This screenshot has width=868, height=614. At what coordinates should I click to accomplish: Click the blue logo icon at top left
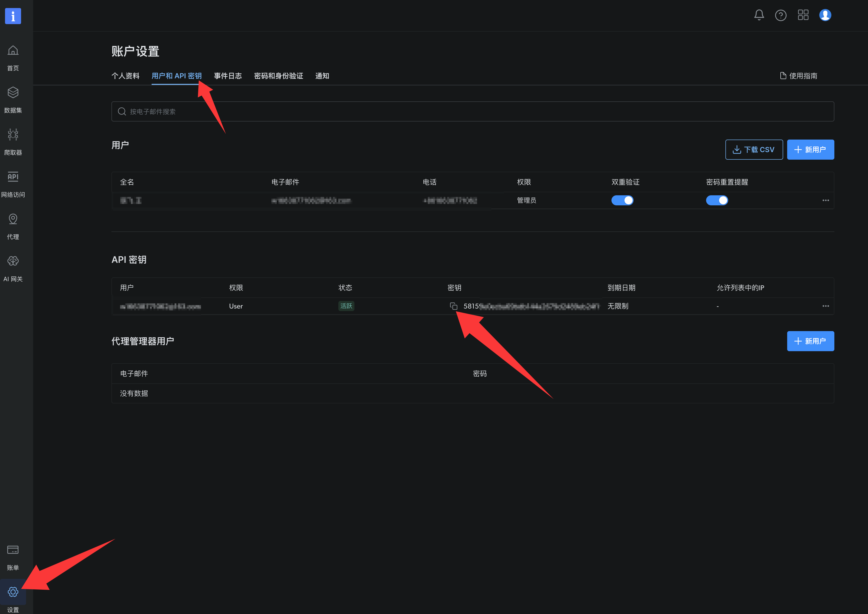point(13,16)
